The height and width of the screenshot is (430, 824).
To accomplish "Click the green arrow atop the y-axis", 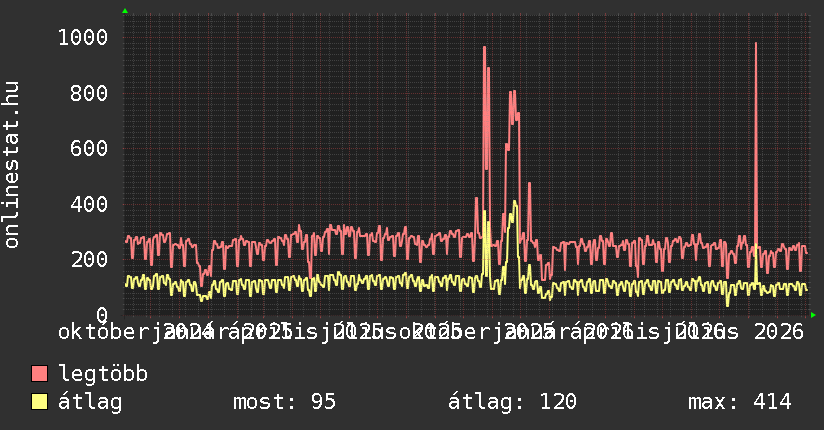I will tap(125, 11).
